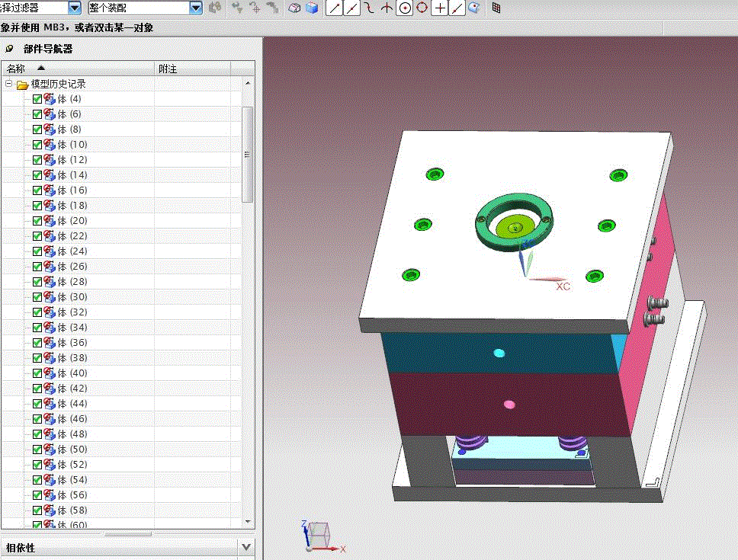Click the grid snap icon in toolbar
The width and height of the screenshot is (738, 560).
496,8
